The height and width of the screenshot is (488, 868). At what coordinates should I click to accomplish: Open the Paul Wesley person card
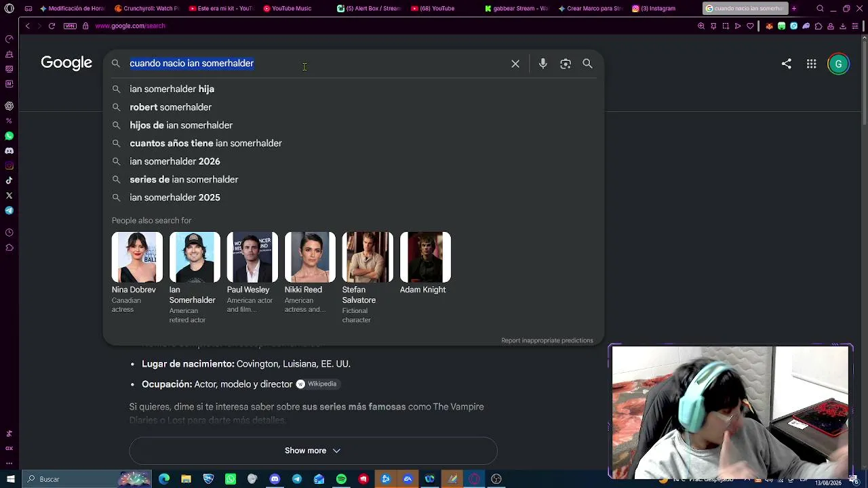coord(252,272)
